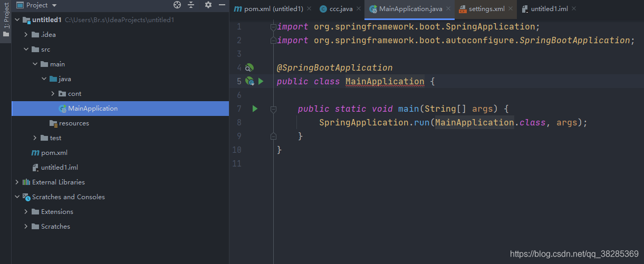The height and width of the screenshot is (264, 644).
Task: Select pom.xml in the project tree
Action: pyautogui.click(x=54, y=153)
